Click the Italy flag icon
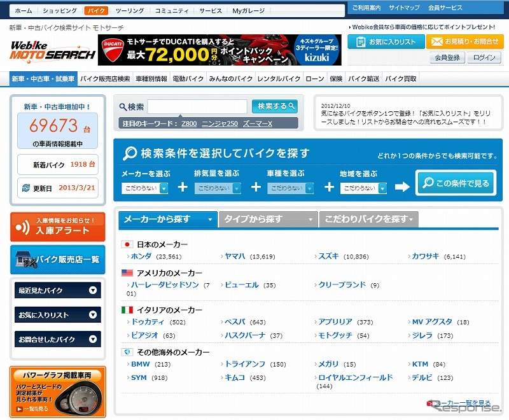Viewport: 509px width, 420px height. pyautogui.click(x=127, y=310)
